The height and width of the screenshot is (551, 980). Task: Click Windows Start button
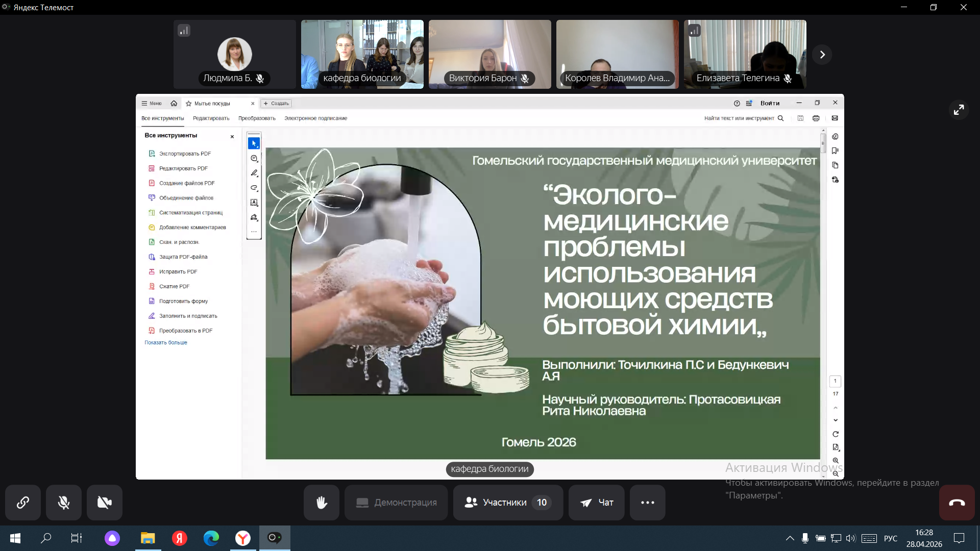[15, 538]
